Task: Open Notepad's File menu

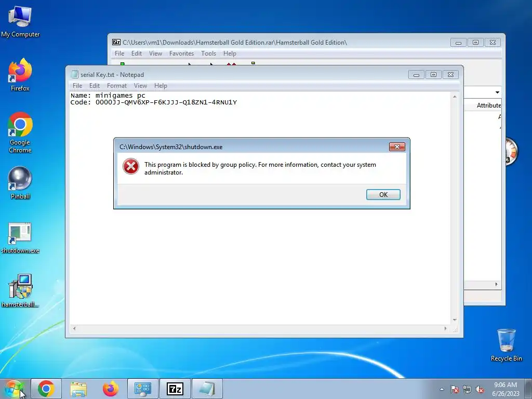Action: [77, 86]
